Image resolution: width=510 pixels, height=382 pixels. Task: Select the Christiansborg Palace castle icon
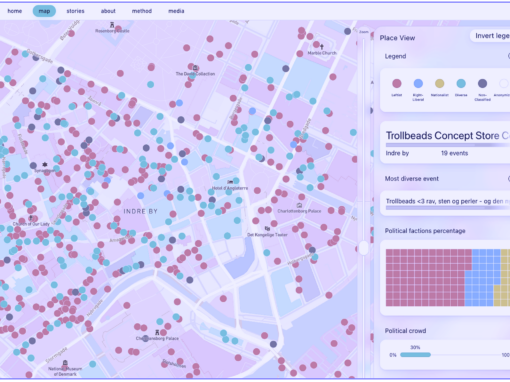157,332
